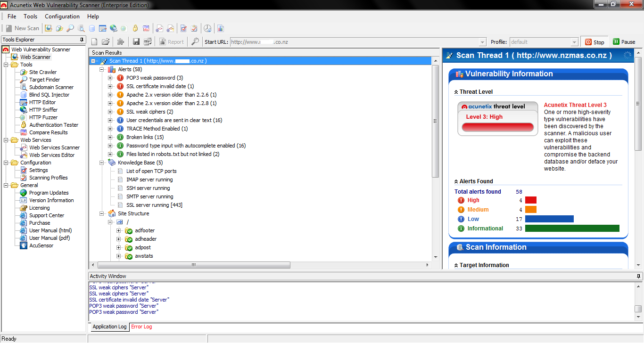
Task: Pause the running scan
Action: click(624, 42)
